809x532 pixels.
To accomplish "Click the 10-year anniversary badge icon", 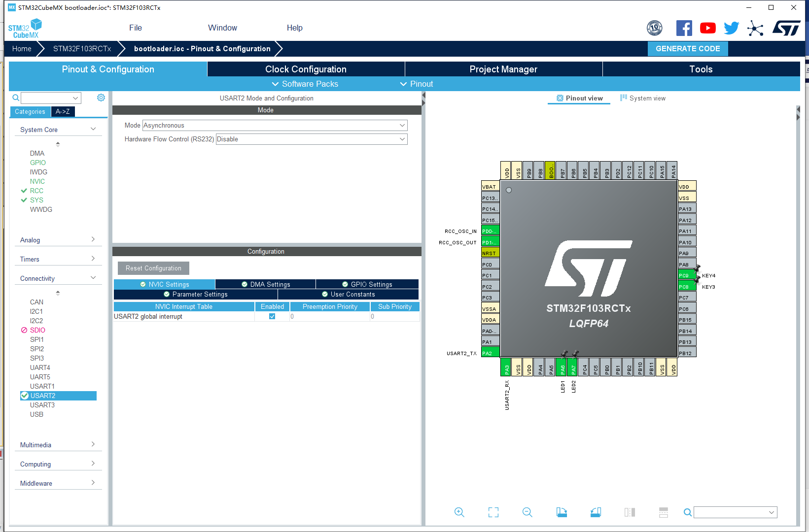I will pyautogui.click(x=655, y=28).
